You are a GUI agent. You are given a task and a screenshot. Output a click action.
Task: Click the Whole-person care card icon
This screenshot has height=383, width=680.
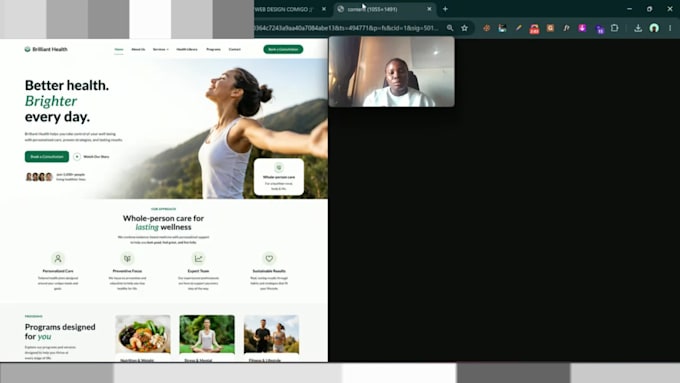point(279,167)
